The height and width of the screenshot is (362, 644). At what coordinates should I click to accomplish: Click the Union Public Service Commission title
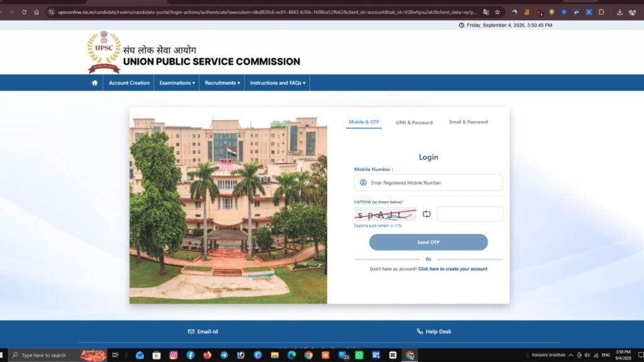(211, 62)
